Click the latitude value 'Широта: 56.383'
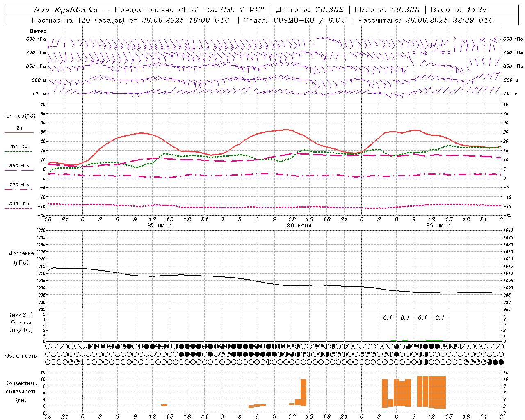The height and width of the screenshot is (420, 525). (x=387, y=10)
